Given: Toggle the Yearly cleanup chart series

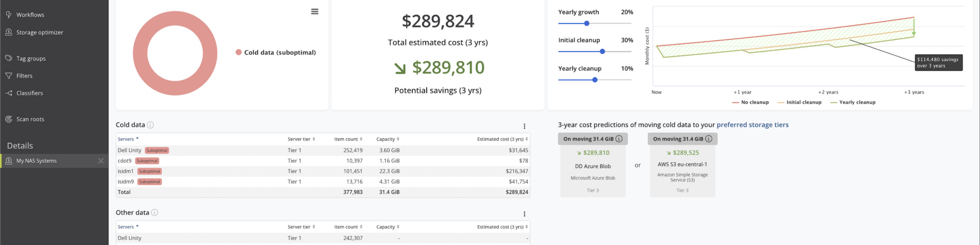Looking at the screenshot, I should [x=853, y=103].
